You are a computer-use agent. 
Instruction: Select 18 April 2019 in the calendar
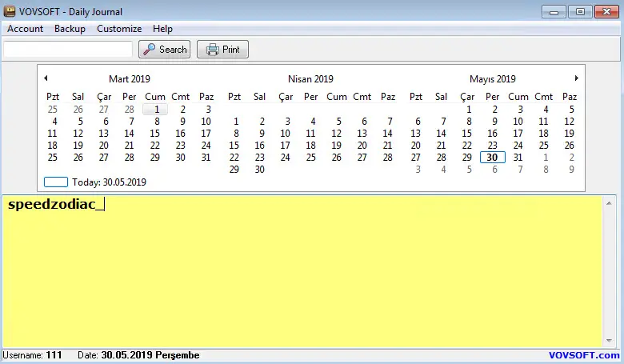(x=311, y=146)
